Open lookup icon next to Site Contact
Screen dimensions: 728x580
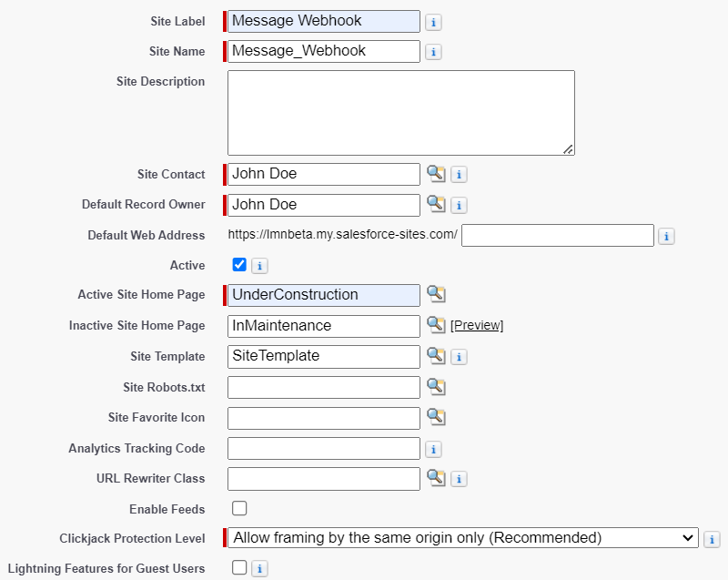coord(436,174)
